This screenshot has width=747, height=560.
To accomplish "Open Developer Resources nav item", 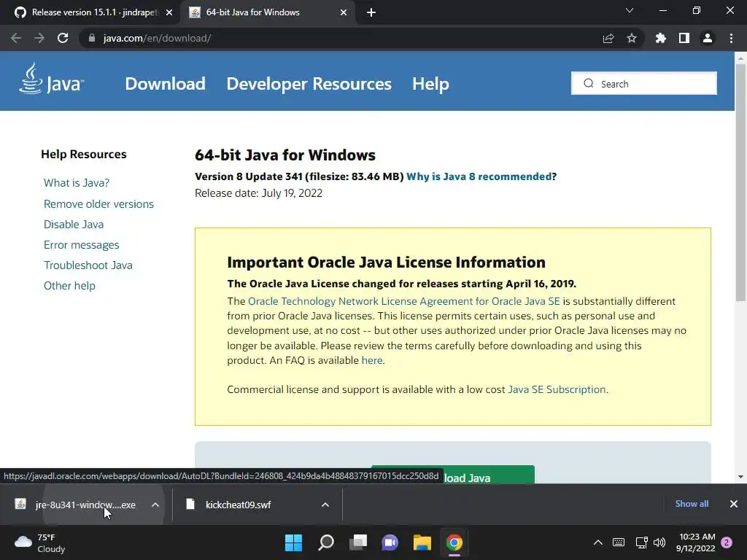I will point(309,84).
